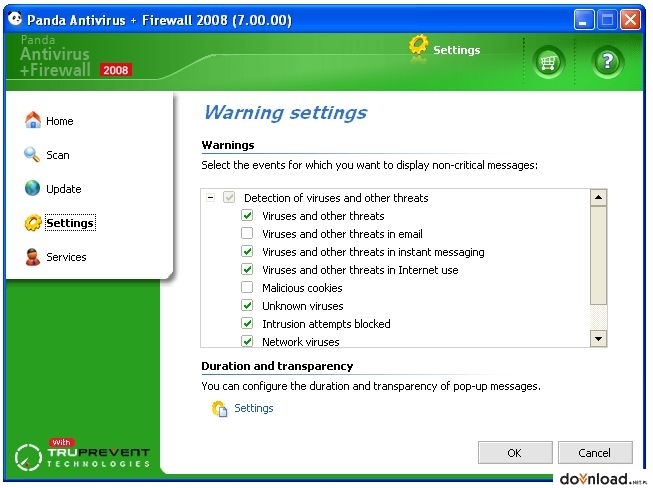
Task: Click scroll up arrow of warnings list
Action: 598,197
